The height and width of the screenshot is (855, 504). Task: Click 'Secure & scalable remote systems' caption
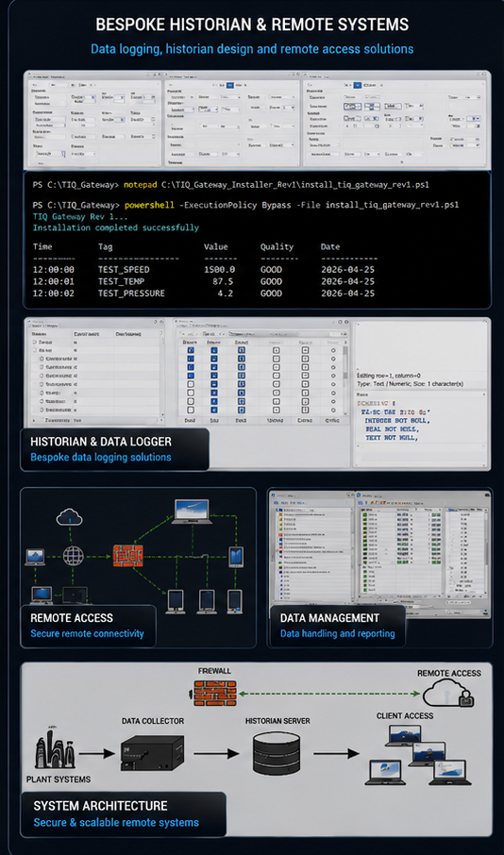pyautogui.click(x=116, y=822)
